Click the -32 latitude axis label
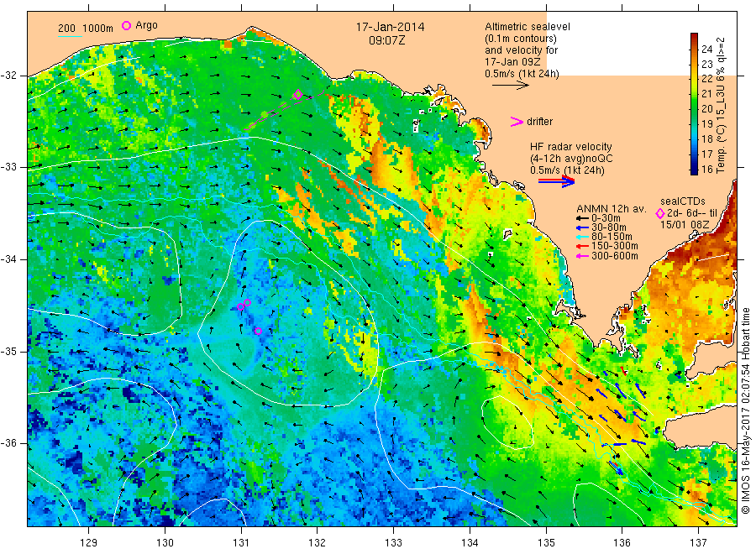This screenshot has height=554, width=756. point(8,76)
